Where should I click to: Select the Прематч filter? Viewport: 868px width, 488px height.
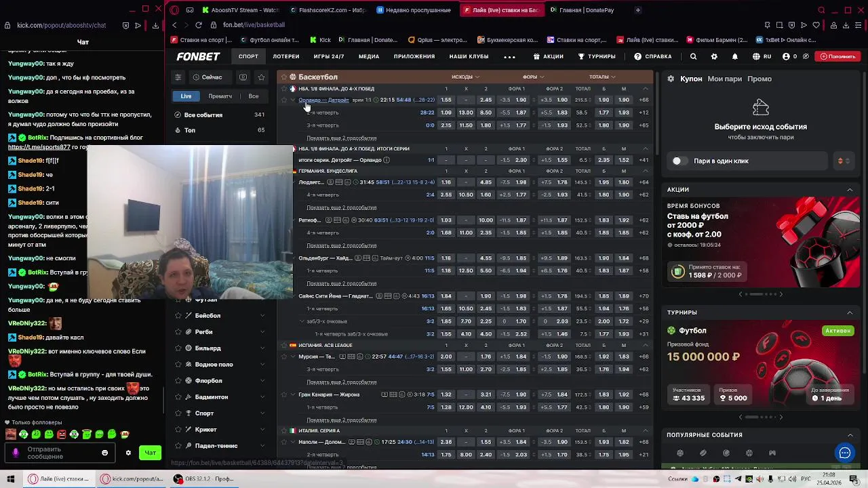(220, 96)
